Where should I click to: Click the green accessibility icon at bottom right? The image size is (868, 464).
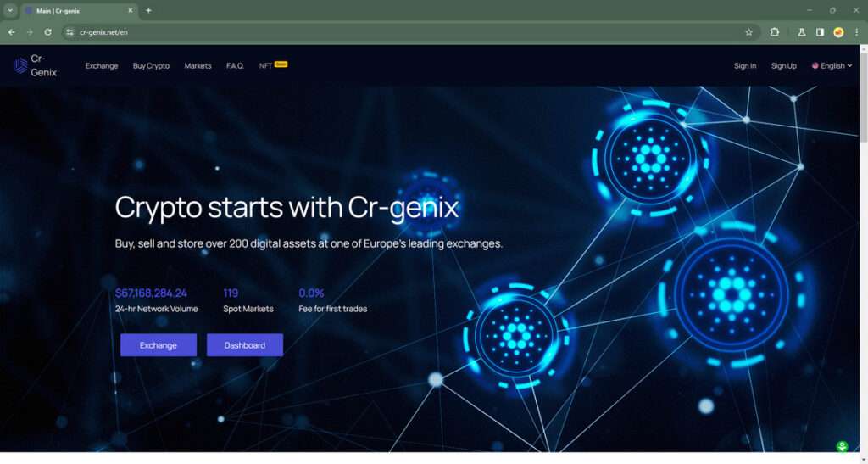[x=842, y=446]
